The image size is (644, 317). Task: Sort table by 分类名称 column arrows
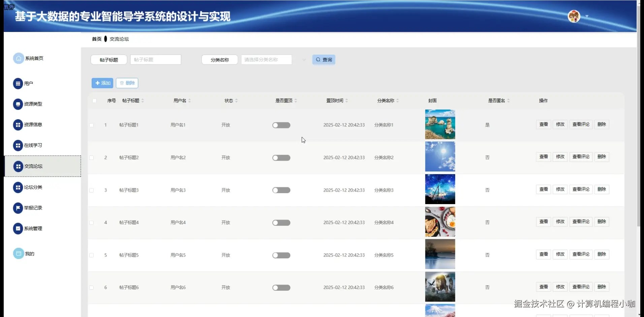[397, 101]
